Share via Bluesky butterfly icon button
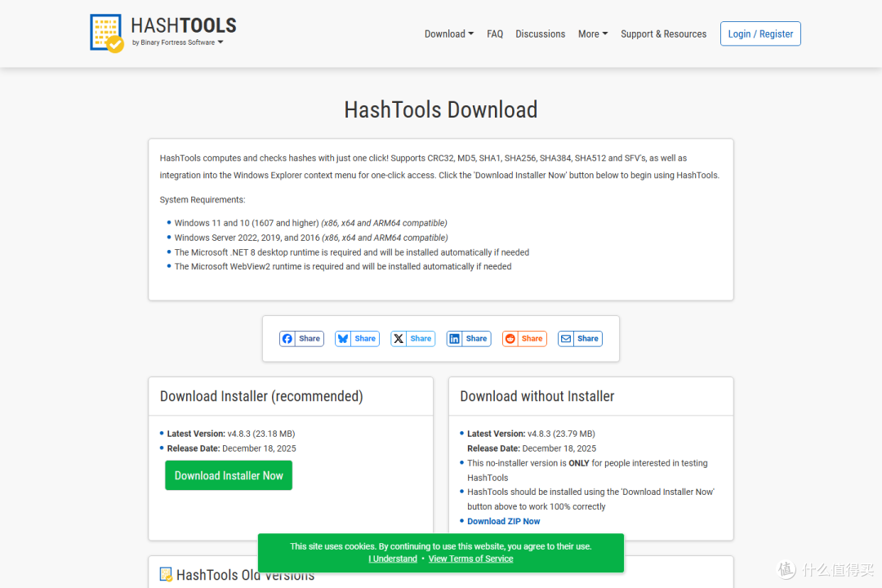This screenshot has width=882, height=588. coord(357,339)
